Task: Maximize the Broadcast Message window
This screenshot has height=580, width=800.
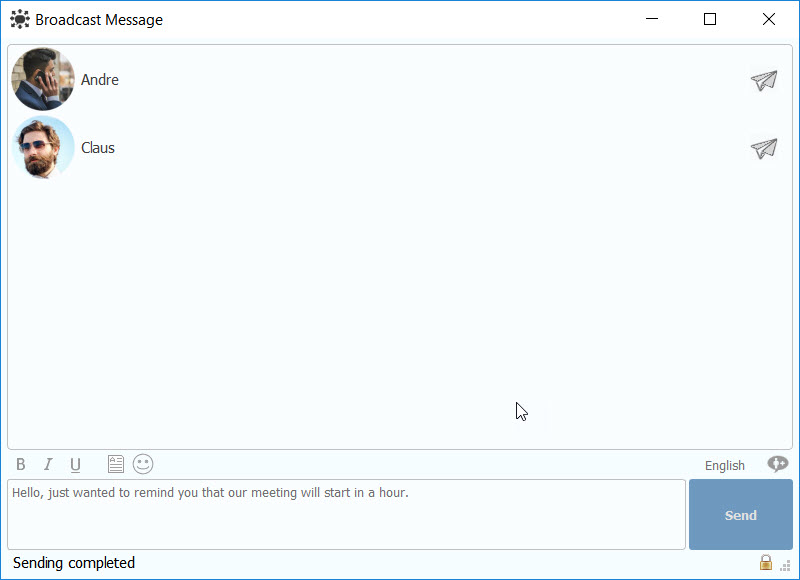Action: click(710, 19)
